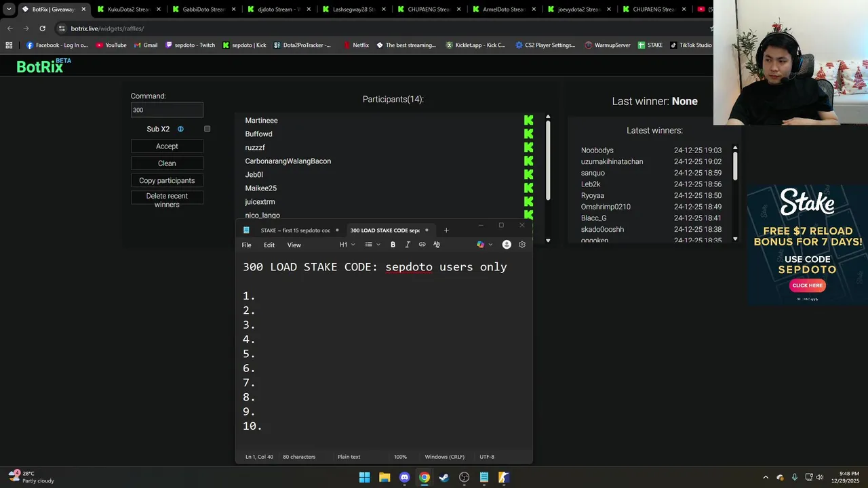Open the Chrome tab search dropdown
The width and height of the screenshot is (868, 488).
click(9, 9)
